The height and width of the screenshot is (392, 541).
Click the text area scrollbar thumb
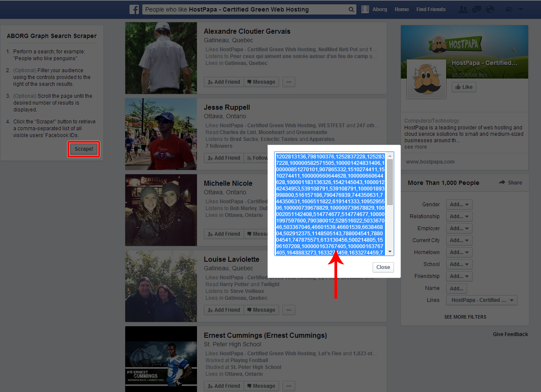[x=390, y=182]
